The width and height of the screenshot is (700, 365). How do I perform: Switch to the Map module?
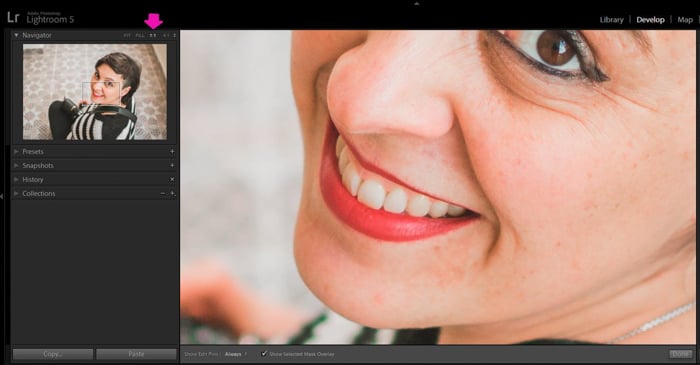pyautogui.click(x=685, y=20)
